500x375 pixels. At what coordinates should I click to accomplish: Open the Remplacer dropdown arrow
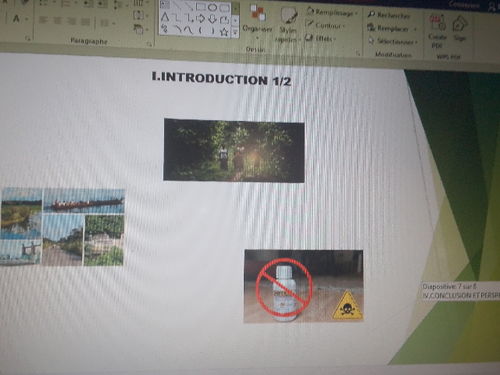point(415,29)
